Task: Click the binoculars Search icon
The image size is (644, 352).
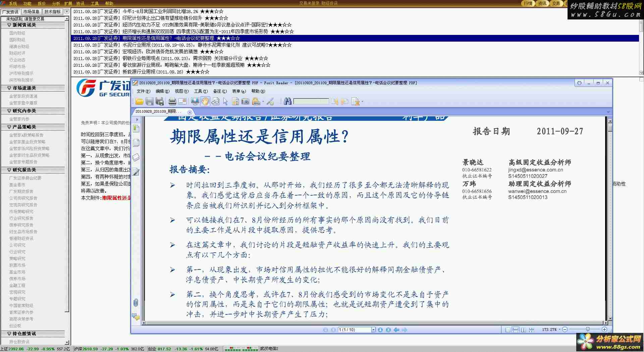Action: [287, 101]
